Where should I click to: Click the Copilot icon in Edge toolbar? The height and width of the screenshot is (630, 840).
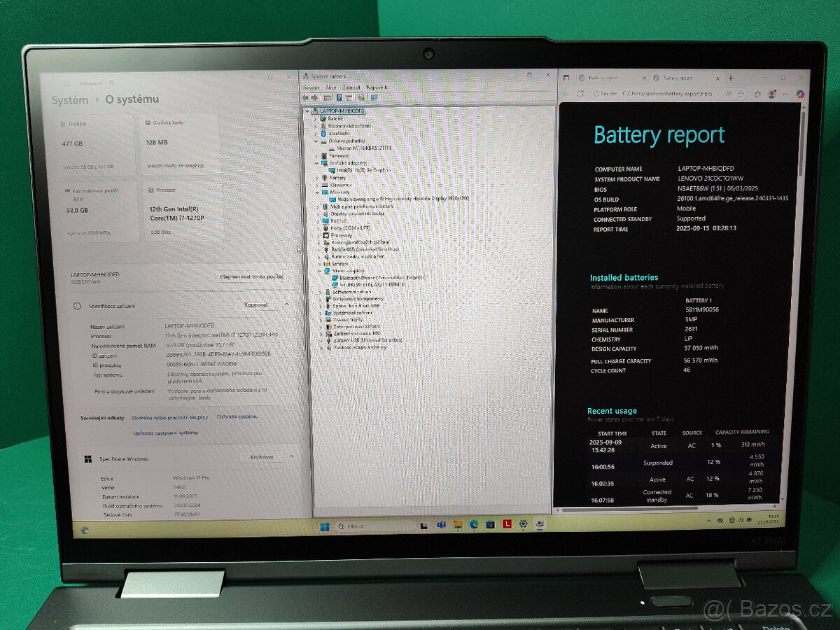[800, 94]
